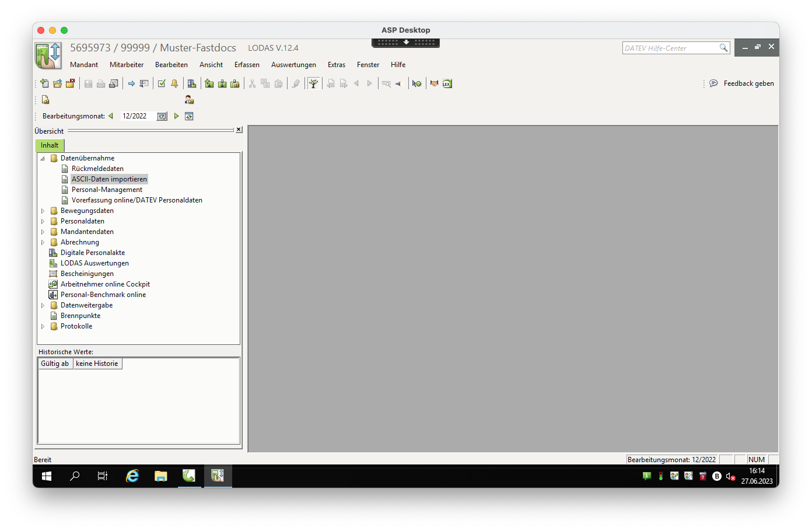Click the Copy icon in the toolbar
This screenshot has height=531, width=812.
click(x=265, y=83)
